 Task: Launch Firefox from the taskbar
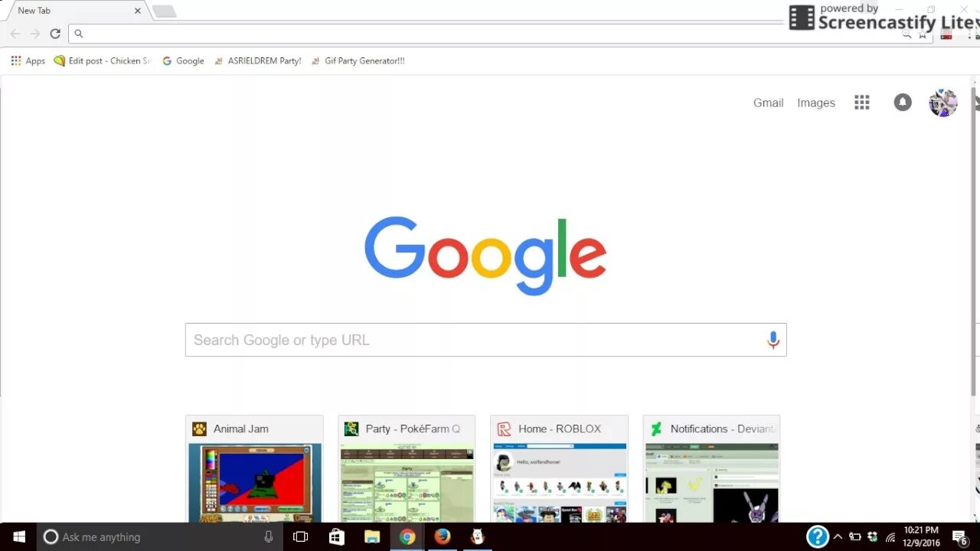[x=443, y=536]
